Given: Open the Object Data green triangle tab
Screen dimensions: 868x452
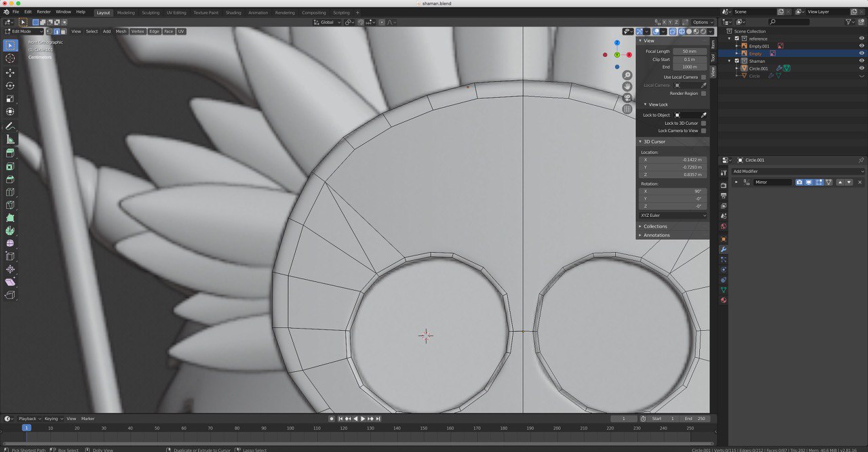Looking at the screenshot, I should click(x=724, y=290).
